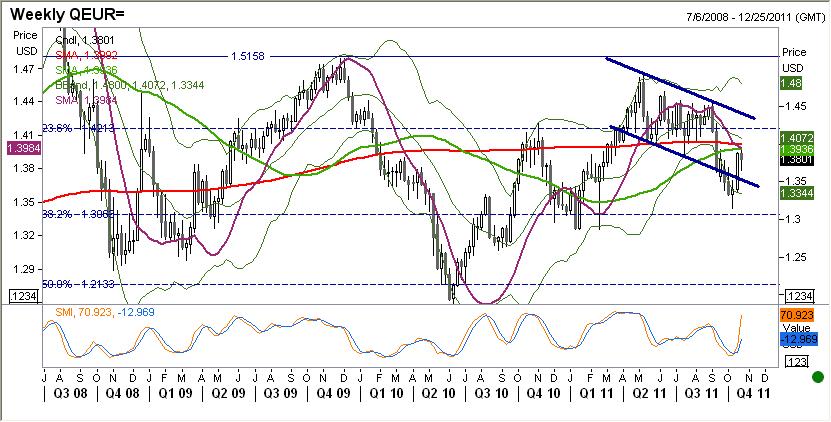This screenshot has width=831, height=422.
Task: Click the green 1.48 value tag
Action: pos(791,83)
